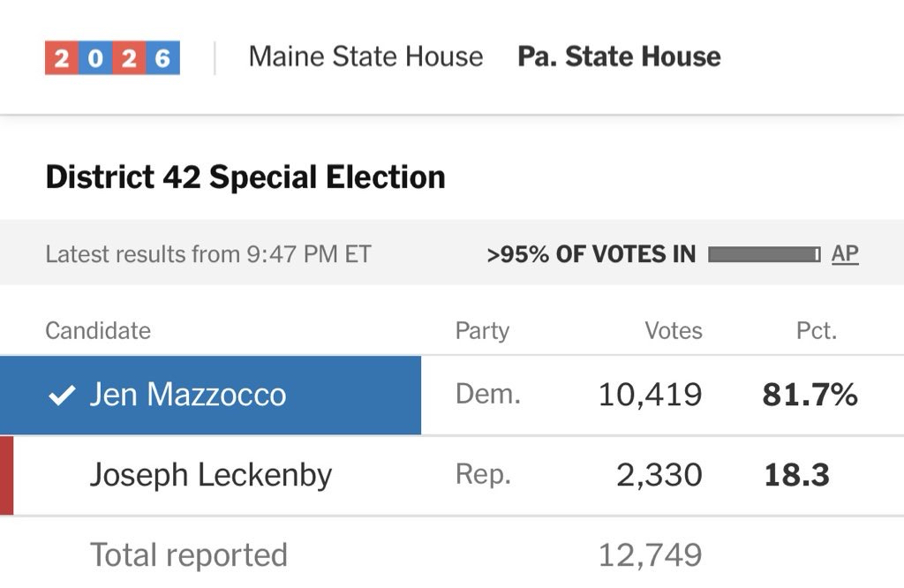The width and height of the screenshot is (904, 588).
Task: Click the Pct. column header
Action: (x=816, y=331)
